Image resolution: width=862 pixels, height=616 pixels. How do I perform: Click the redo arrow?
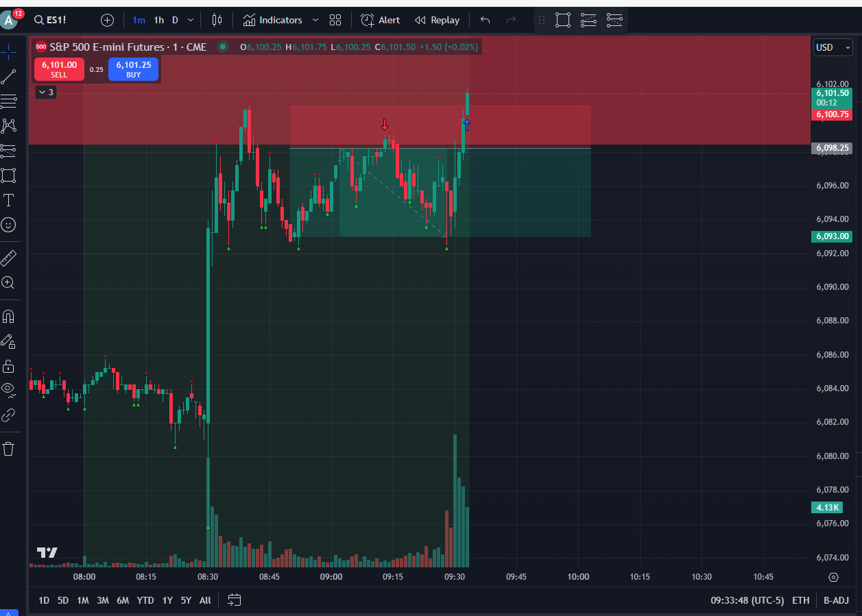511,20
